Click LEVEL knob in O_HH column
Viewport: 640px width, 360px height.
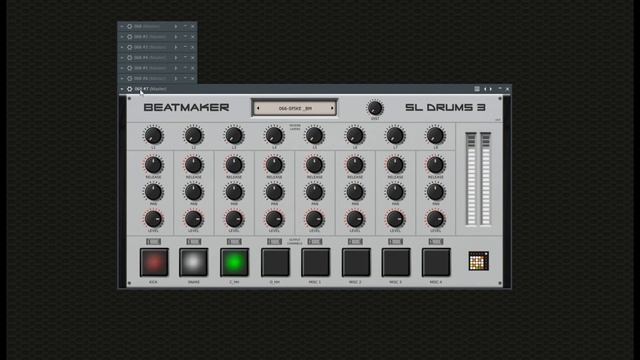tap(274, 219)
